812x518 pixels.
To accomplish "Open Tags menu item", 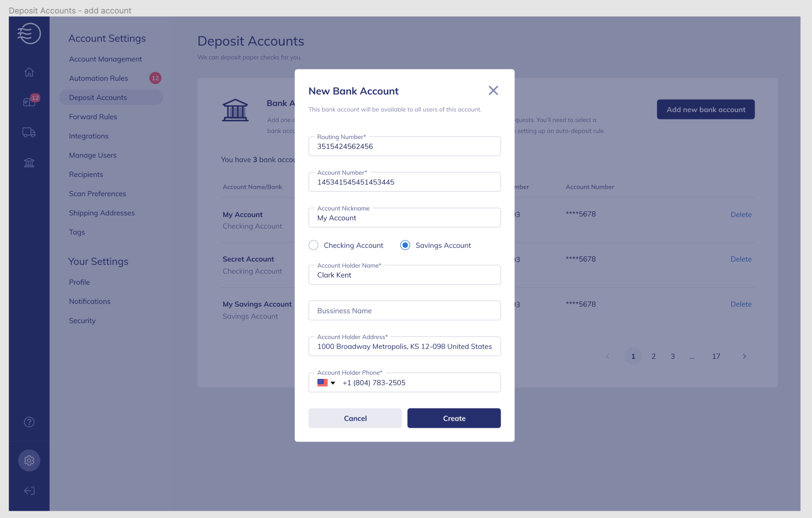I will (x=77, y=232).
